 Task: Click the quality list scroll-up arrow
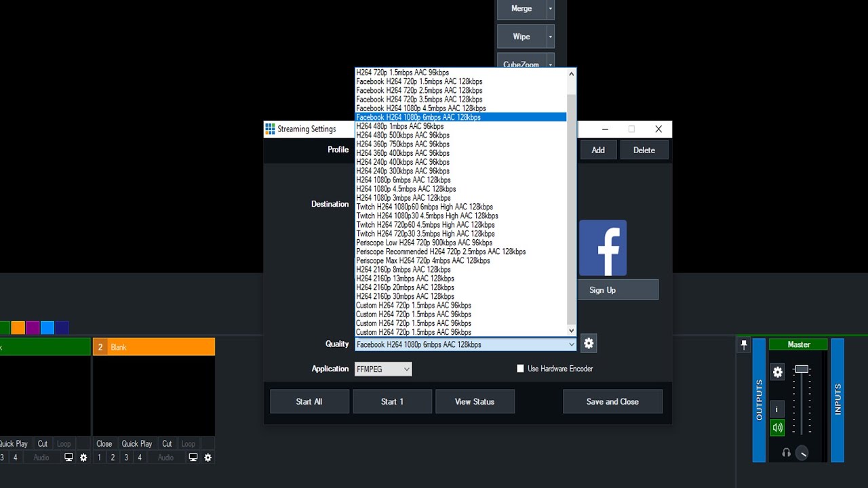click(572, 73)
